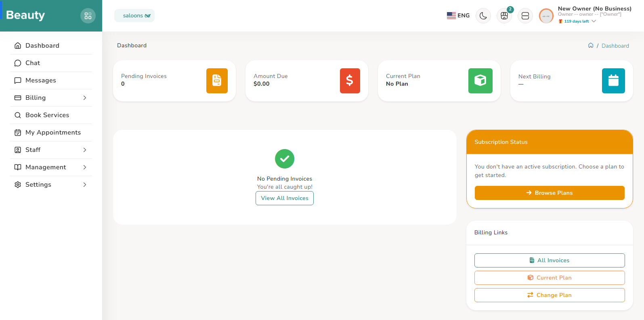Expand the profile dropdown chevron

[594, 21]
